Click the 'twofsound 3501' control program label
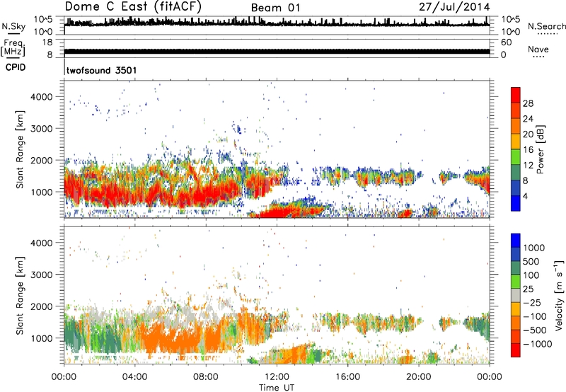The image size is (566, 392). [101, 70]
